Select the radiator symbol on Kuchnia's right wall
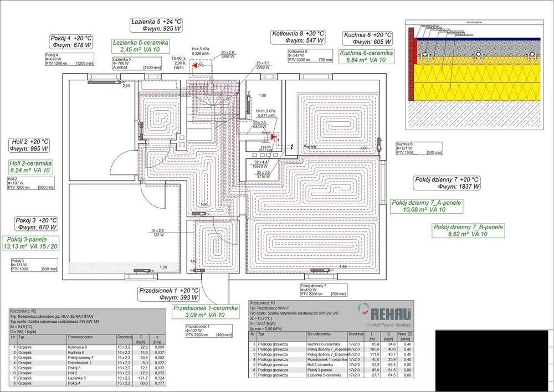 pos(379,144)
